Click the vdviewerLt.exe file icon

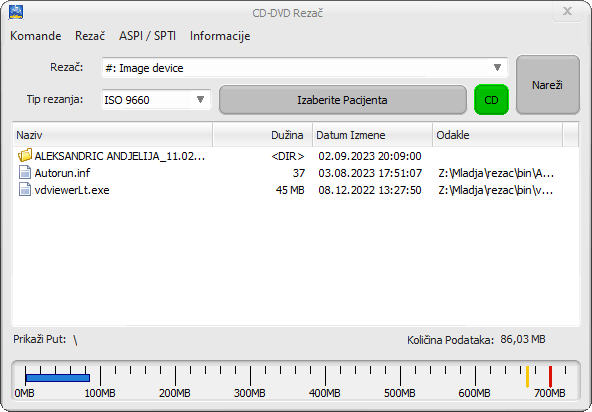(x=25, y=190)
